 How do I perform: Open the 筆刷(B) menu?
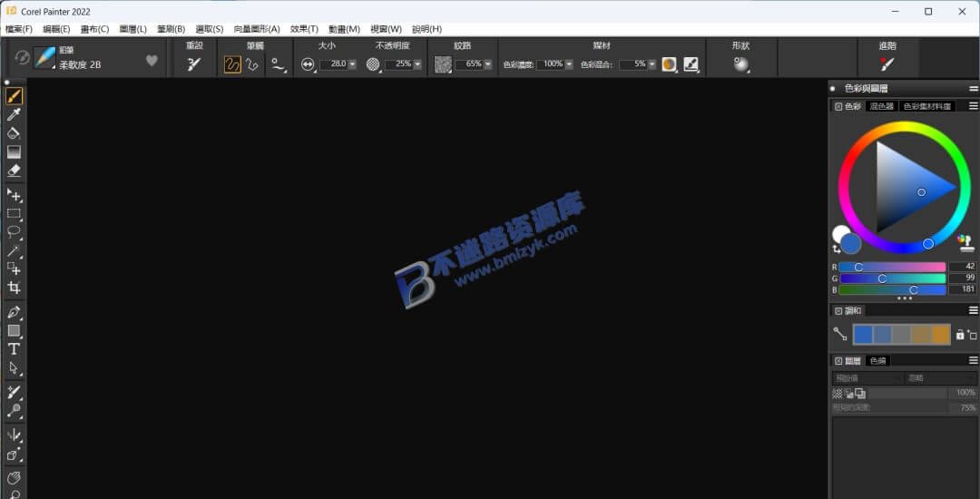(x=171, y=29)
